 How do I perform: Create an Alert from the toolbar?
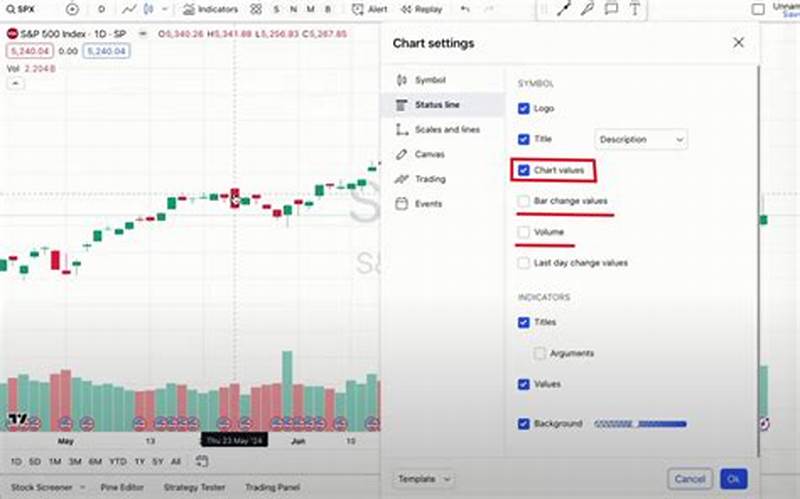[x=369, y=9]
